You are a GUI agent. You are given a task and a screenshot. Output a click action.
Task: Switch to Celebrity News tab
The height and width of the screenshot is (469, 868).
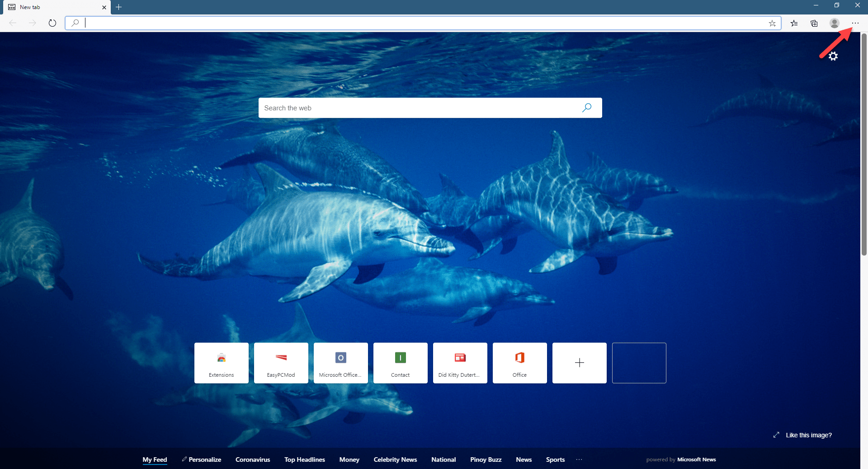click(395, 460)
